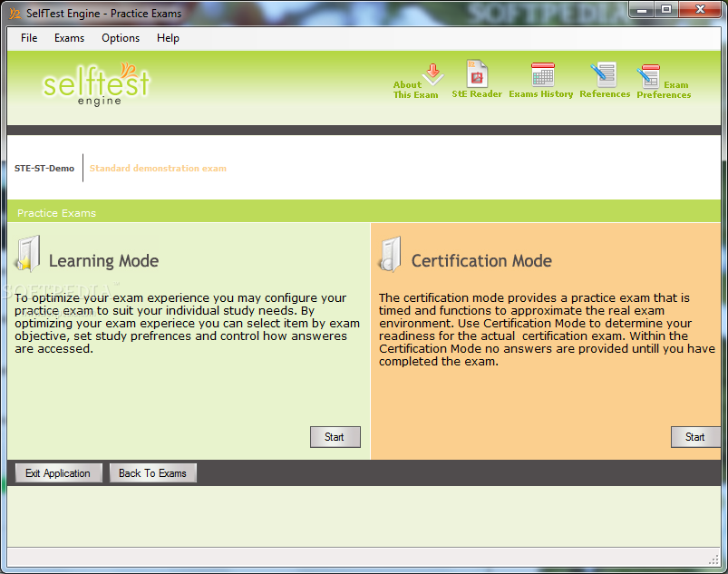Screen dimensions: 728x574
Task: Click the Certification Mode folder icon
Action: pos(390,254)
